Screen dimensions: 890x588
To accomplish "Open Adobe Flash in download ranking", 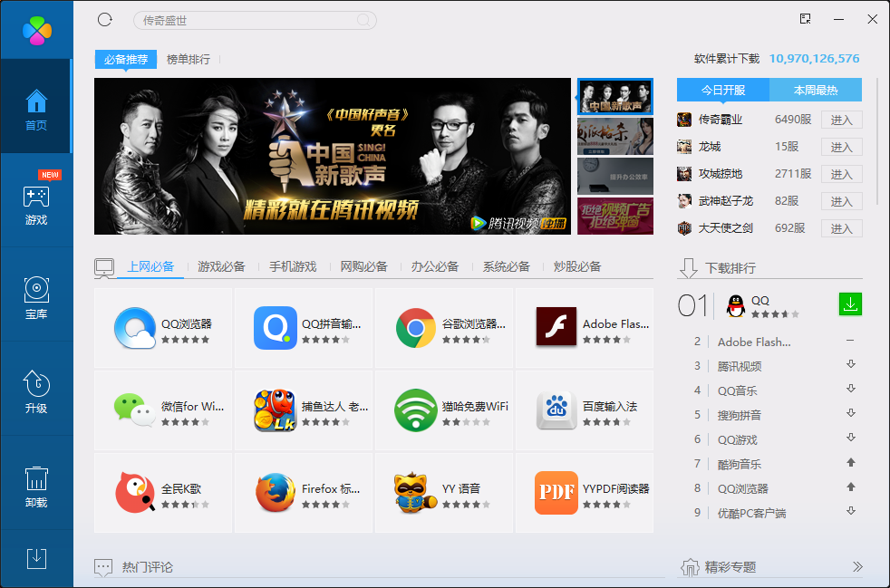I will click(754, 342).
